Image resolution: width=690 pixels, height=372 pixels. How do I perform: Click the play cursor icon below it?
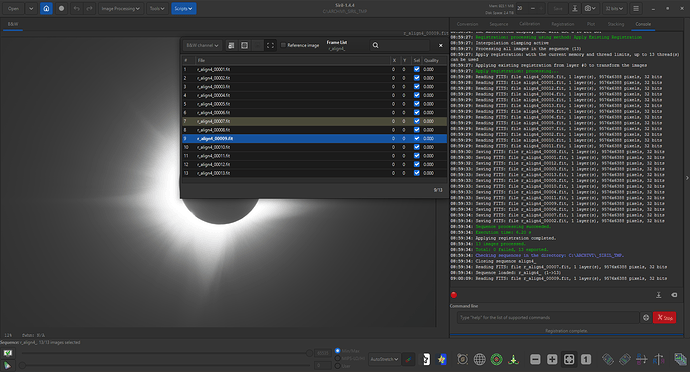point(7,365)
